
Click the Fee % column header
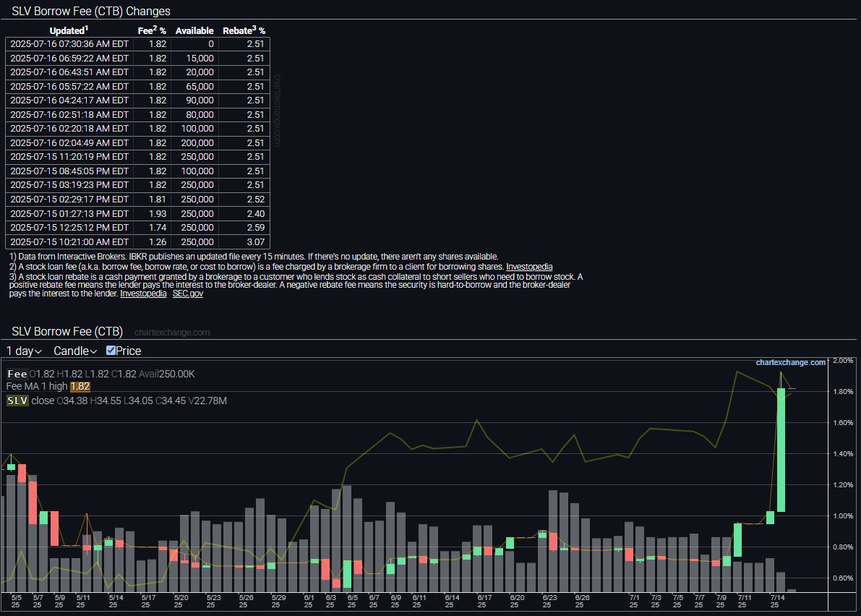(152, 30)
